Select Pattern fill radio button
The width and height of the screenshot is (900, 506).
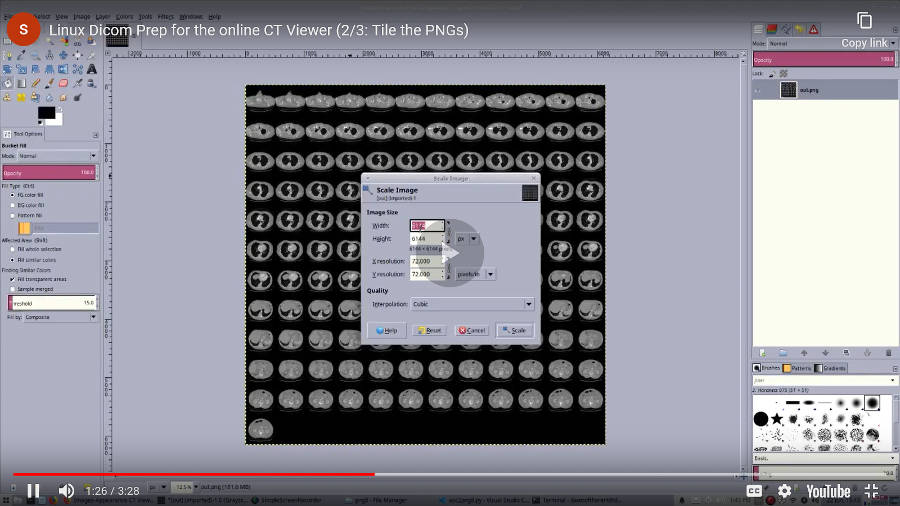13,215
